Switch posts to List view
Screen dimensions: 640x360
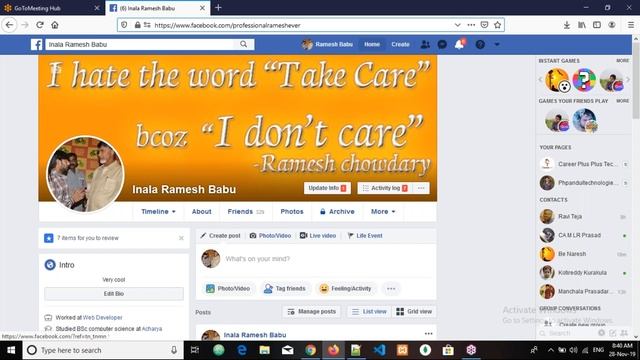pyautogui.click(x=369, y=312)
